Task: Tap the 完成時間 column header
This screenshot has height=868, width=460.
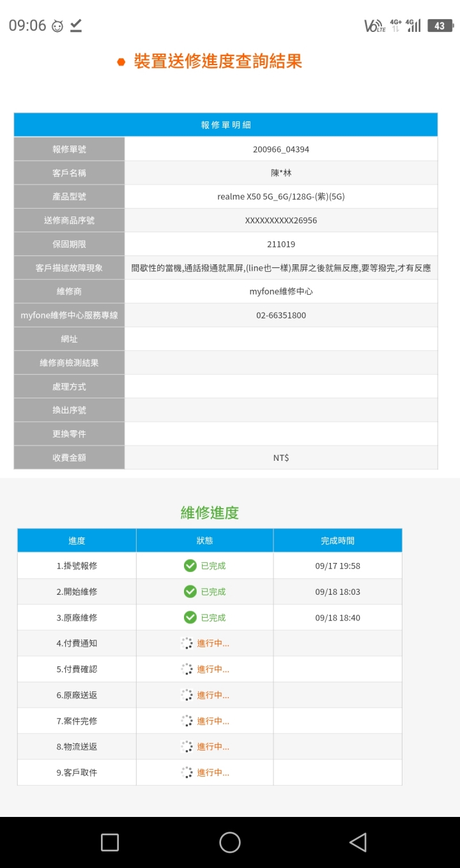Action: 337,540
